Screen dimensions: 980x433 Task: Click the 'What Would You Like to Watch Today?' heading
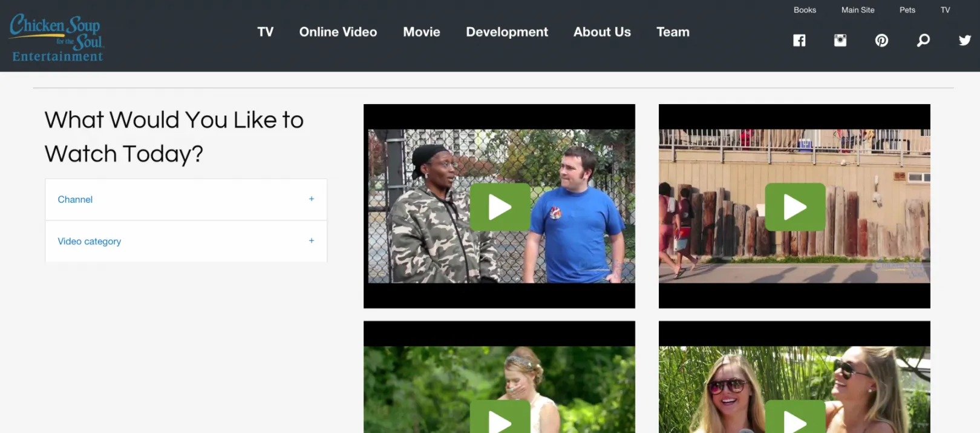(x=174, y=137)
